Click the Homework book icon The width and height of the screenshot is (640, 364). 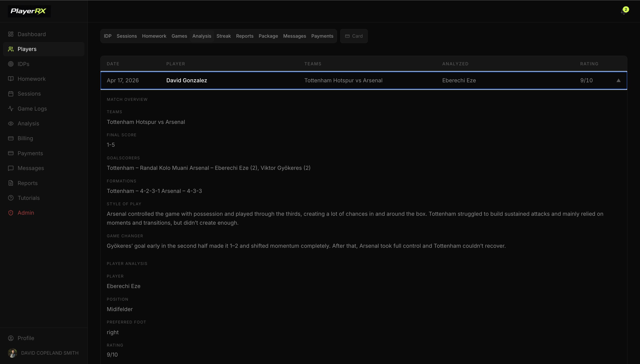[x=11, y=79]
